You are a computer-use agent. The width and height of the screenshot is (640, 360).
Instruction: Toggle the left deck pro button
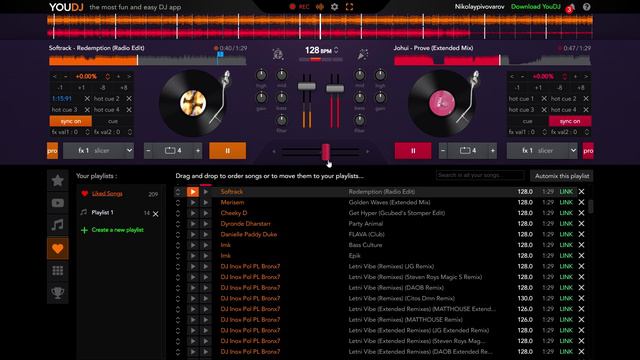52,151
